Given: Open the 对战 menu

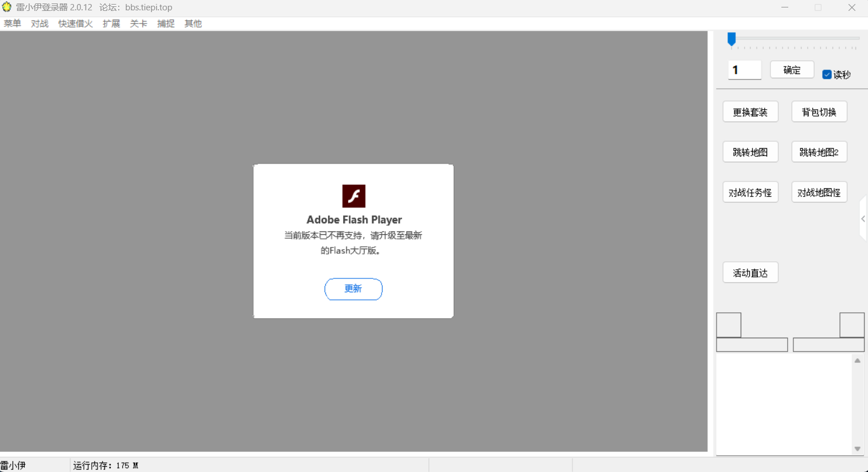Looking at the screenshot, I should [x=40, y=24].
